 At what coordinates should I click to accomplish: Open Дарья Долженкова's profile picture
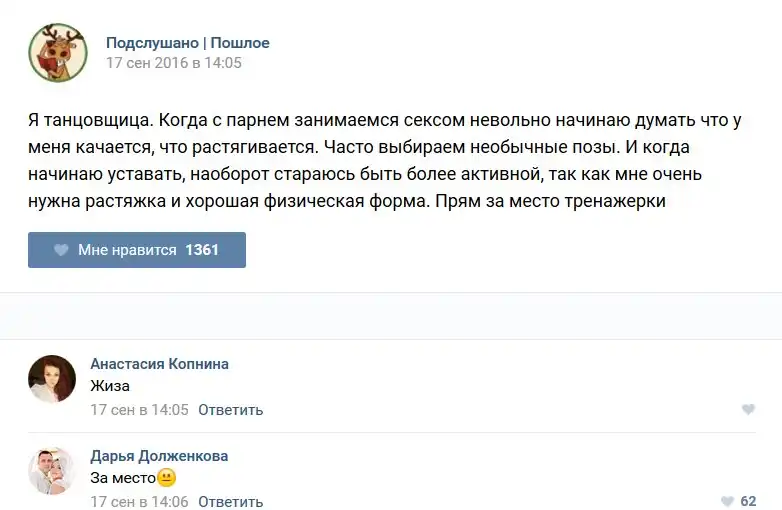pos(52,471)
